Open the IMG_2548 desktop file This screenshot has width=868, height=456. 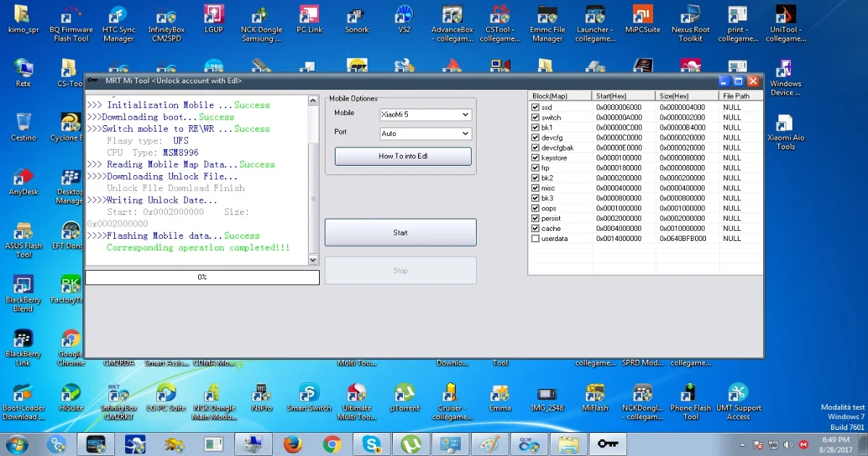(548, 398)
